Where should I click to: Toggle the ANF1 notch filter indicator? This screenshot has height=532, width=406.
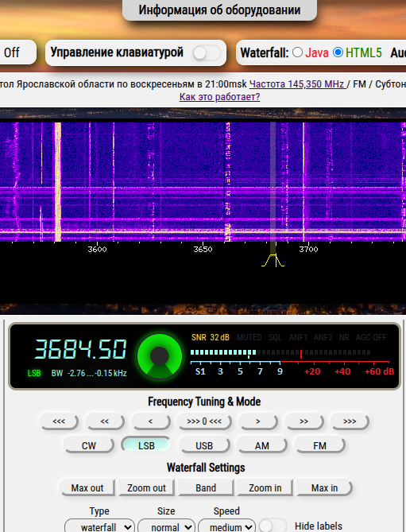click(298, 337)
